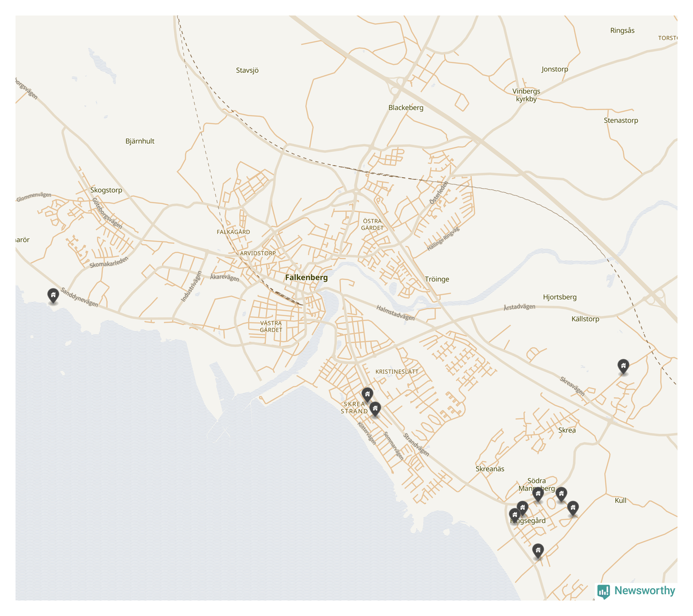Click the Bjärnhult place label

(x=140, y=141)
